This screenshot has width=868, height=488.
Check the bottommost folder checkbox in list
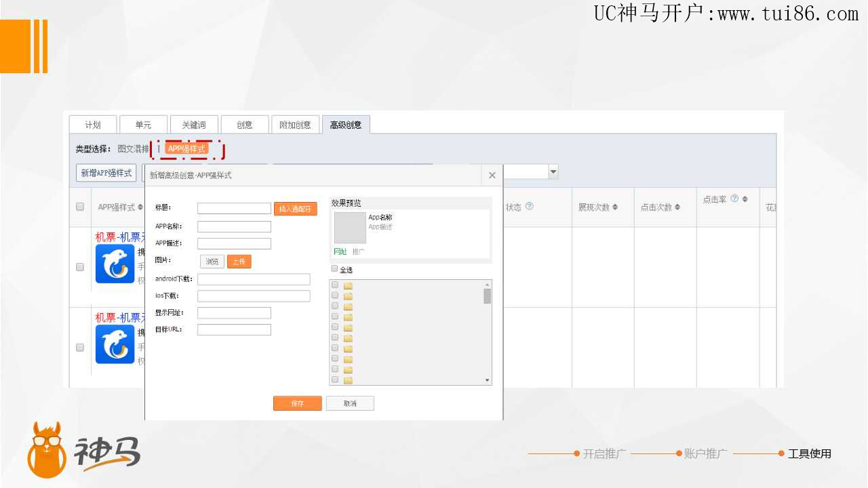pyautogui.click(x=335, y=380)
